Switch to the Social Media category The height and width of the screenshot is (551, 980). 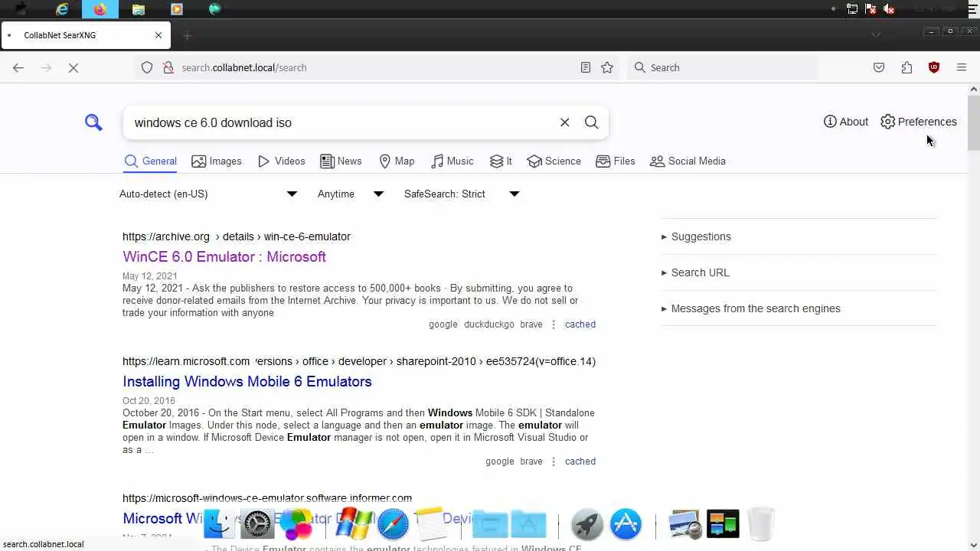688,161
